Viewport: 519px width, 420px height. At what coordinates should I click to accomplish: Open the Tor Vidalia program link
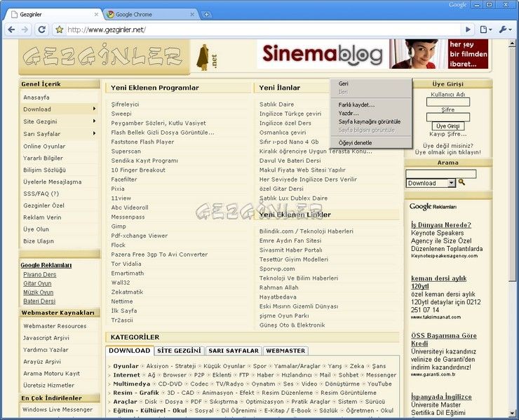tap(126, 264)
